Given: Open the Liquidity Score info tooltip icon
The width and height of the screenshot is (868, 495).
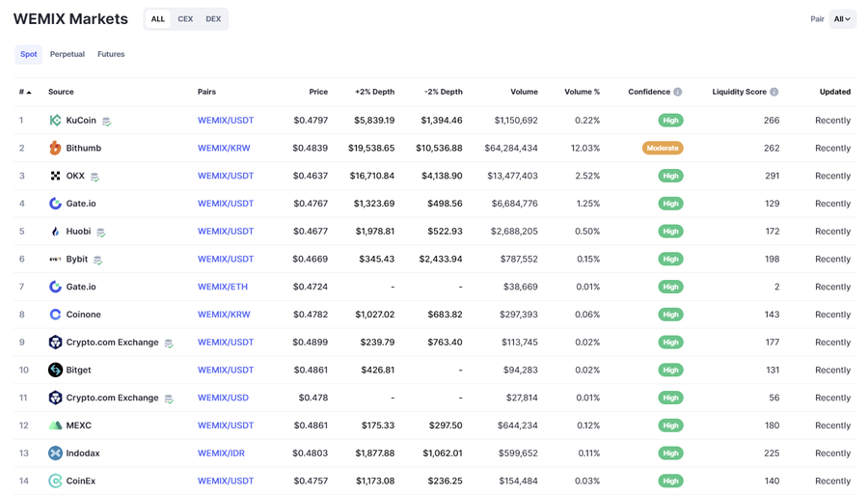Looking at the screenshot, I should pos(773,92).
